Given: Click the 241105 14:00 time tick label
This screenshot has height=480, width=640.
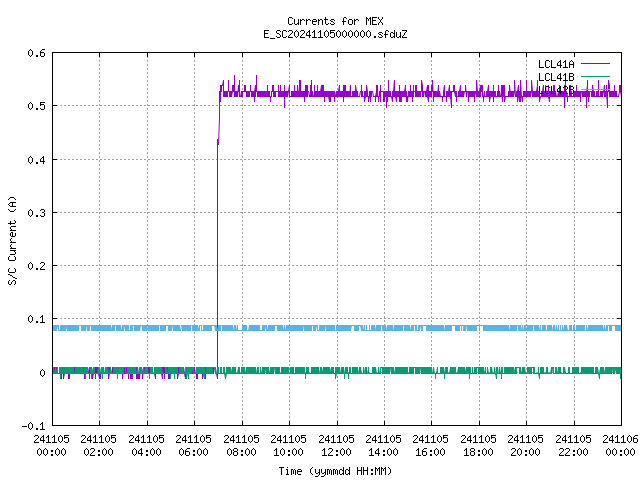Looking at the screenshot, I should 383,446.
